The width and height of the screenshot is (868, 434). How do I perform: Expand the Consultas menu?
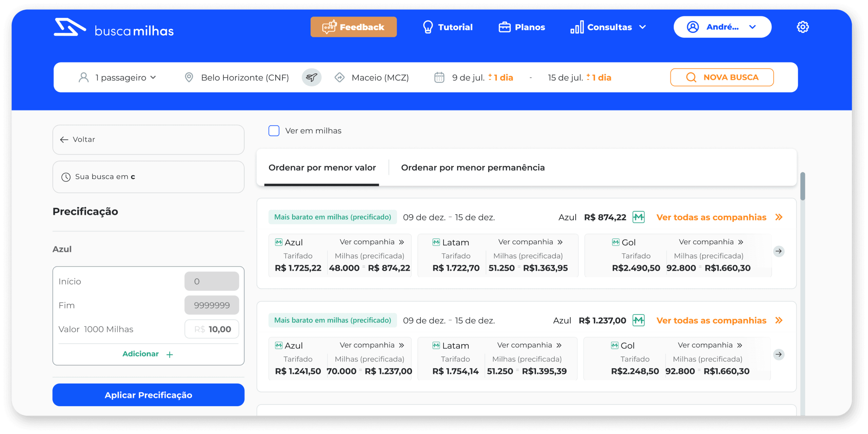(609, 27)
